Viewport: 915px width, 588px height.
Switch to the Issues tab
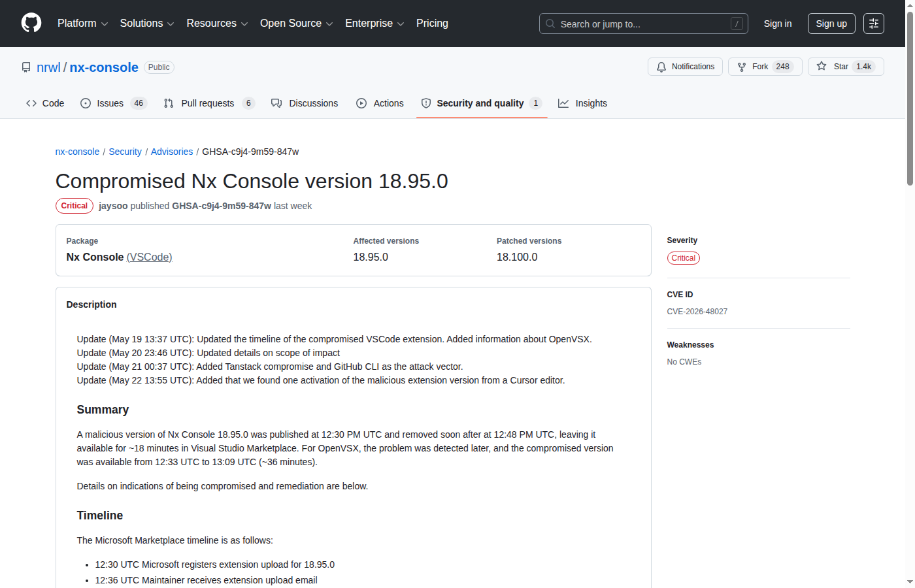113,103
